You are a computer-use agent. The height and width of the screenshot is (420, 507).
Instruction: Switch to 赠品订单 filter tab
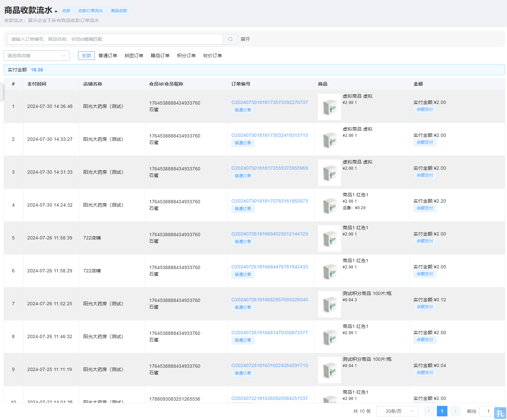tap(160, 56)
